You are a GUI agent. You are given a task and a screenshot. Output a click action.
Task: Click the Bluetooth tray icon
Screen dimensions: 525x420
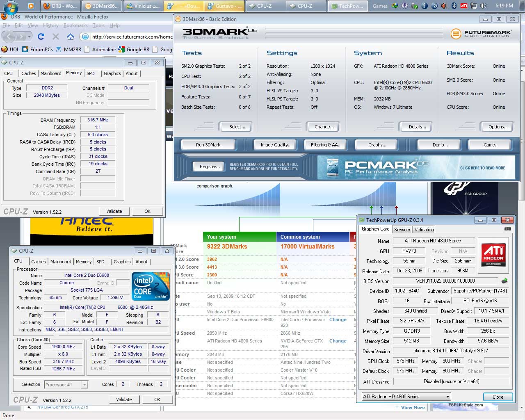point(454,6)
